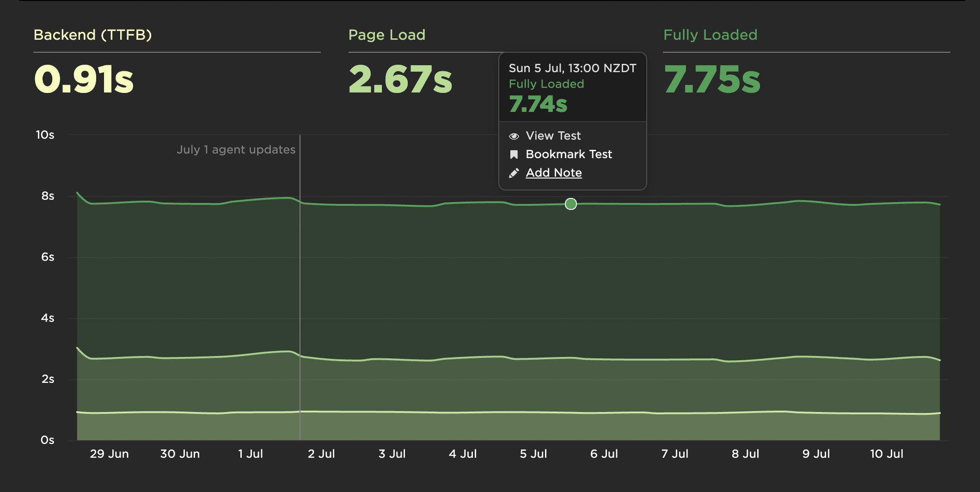The height and width of the screenshot is (492, 980).
Task: Click the 29 Jun x-axis label
Action: tap(109, 454)
